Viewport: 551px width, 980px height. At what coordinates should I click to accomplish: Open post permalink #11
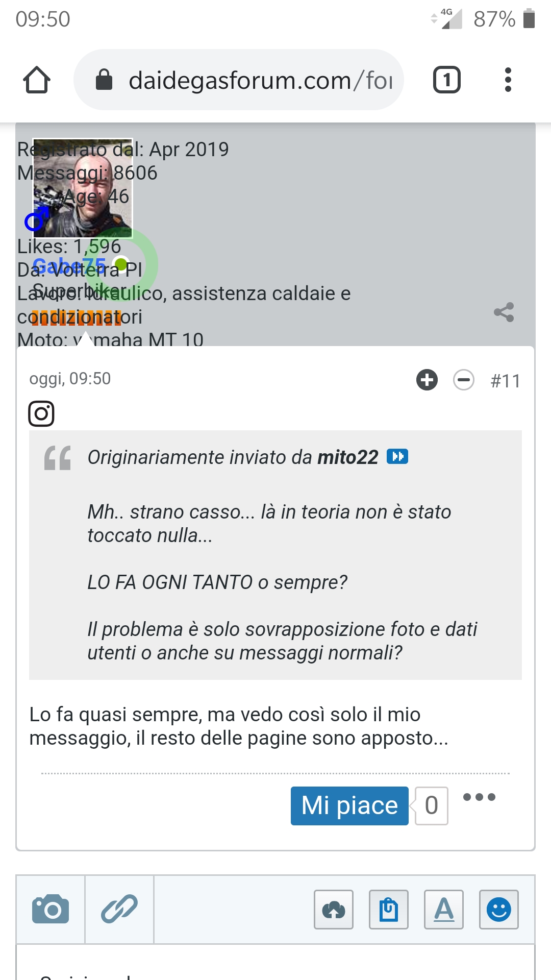coord(505,381)
